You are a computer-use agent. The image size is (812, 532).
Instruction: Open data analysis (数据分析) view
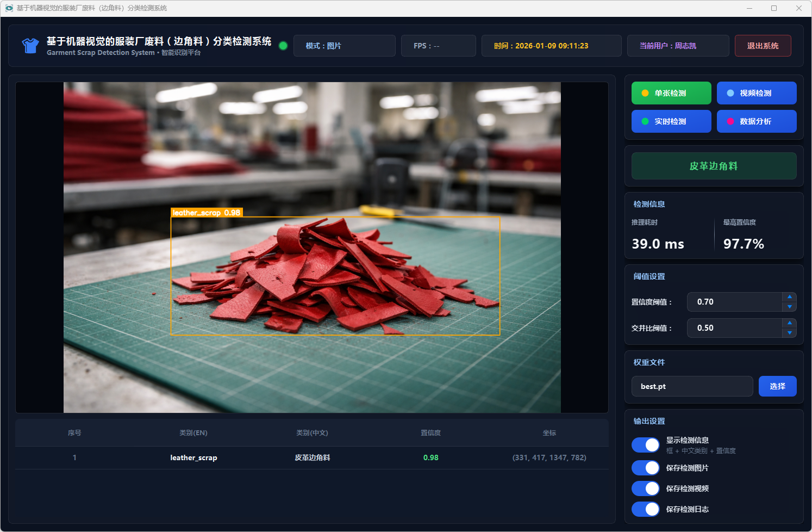click(756, 121)
